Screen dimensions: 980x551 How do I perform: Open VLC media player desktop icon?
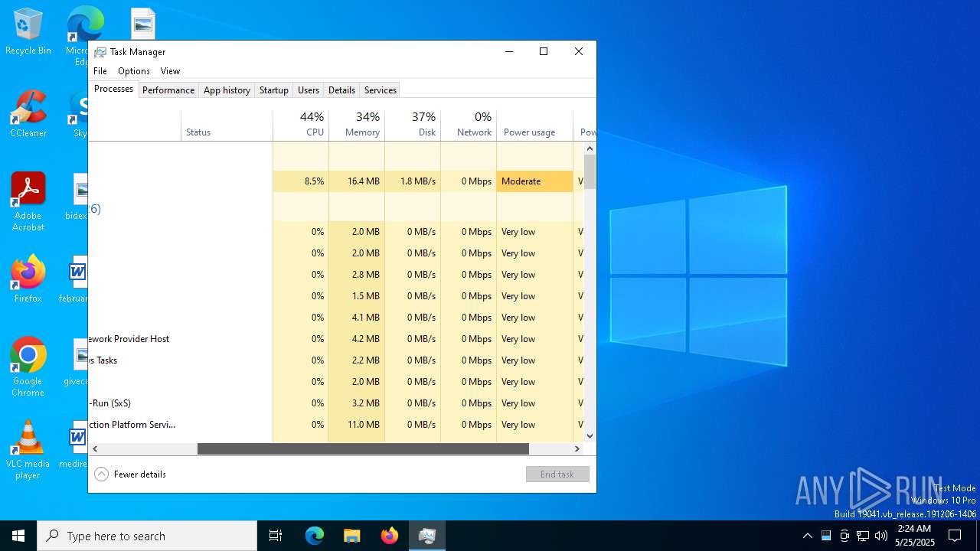pyautogui.click(x=28, y=450)
